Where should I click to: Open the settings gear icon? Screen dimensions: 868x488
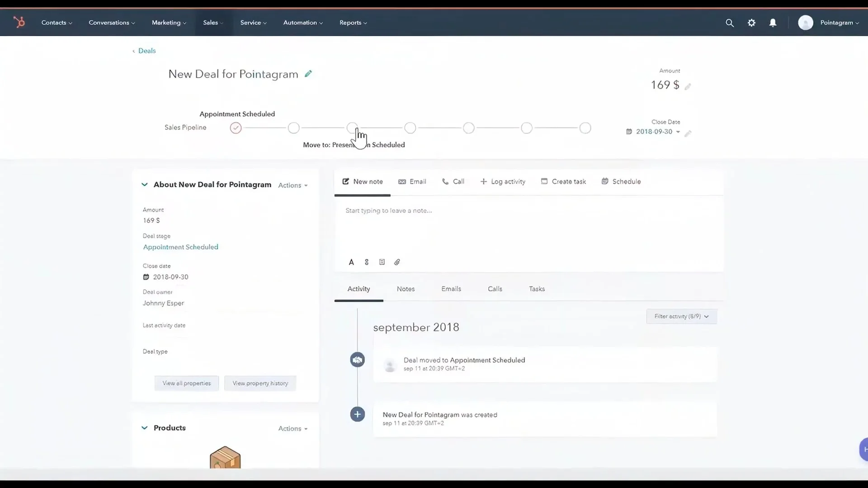pyautogui.click(x=751, y=23)
